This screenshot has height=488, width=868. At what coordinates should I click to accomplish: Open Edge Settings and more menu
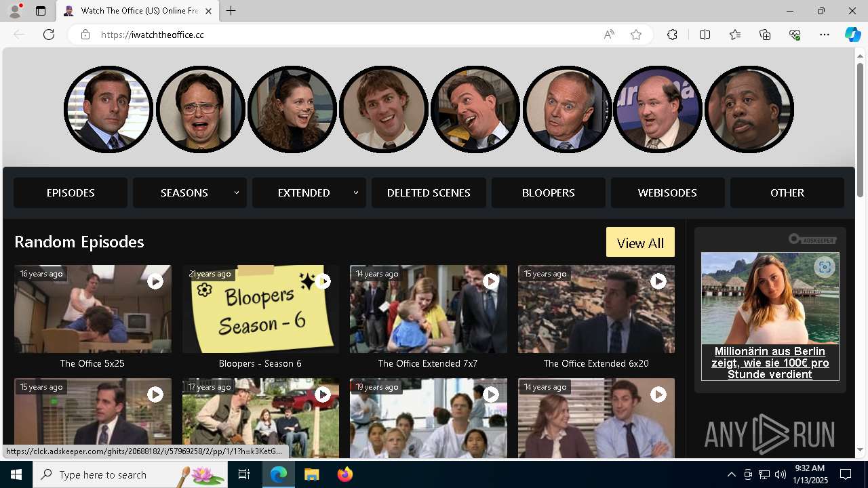click(x=825, y=35)
